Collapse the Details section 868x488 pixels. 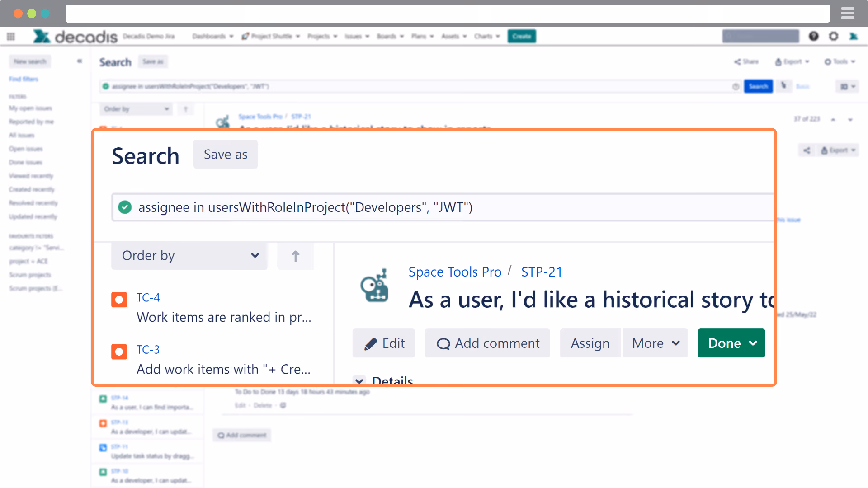(x=360, y=380)
